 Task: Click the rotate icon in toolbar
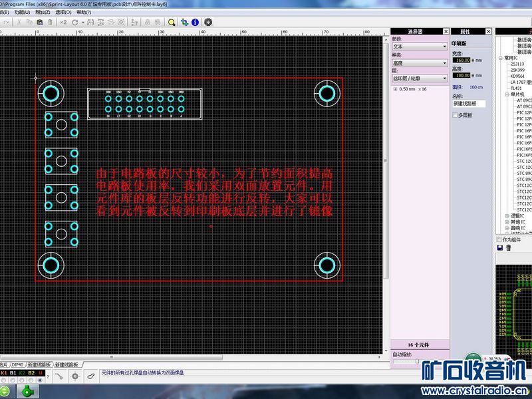coord(75,22)
